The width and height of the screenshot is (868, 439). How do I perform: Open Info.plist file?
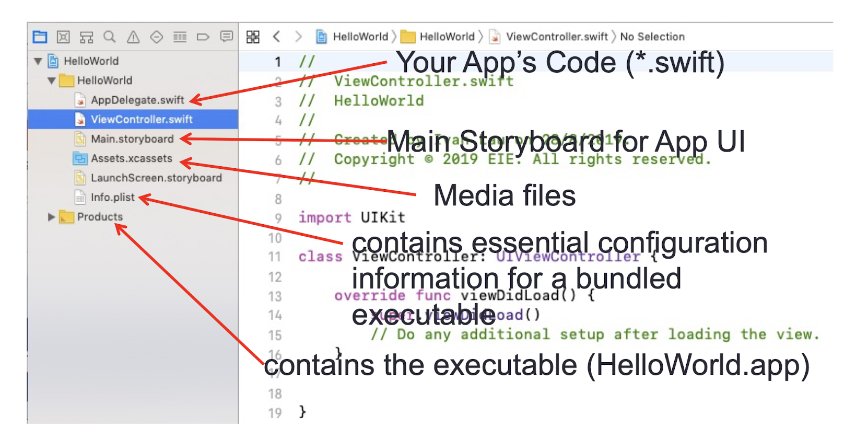click(133, 198)
